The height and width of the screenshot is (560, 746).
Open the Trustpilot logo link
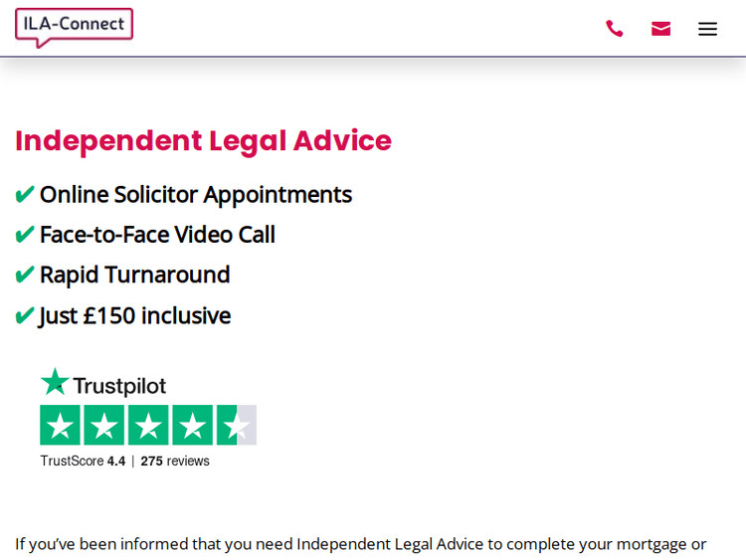click(x=103, y=383)
